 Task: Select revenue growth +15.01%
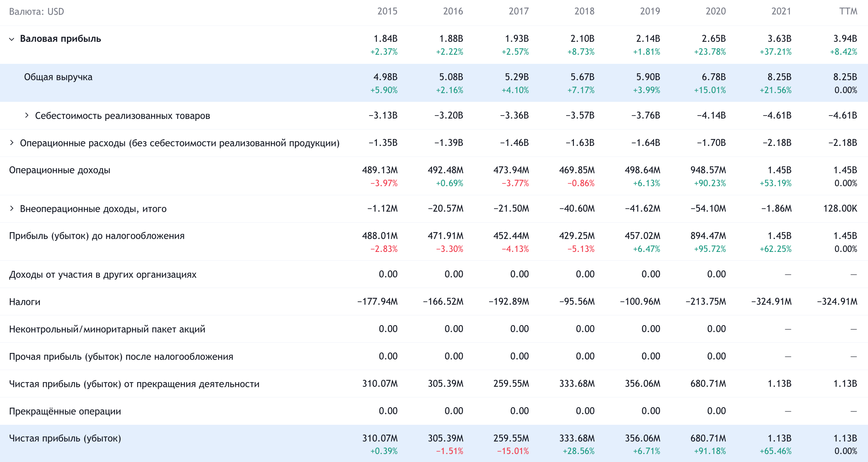[x=710, y=90]
